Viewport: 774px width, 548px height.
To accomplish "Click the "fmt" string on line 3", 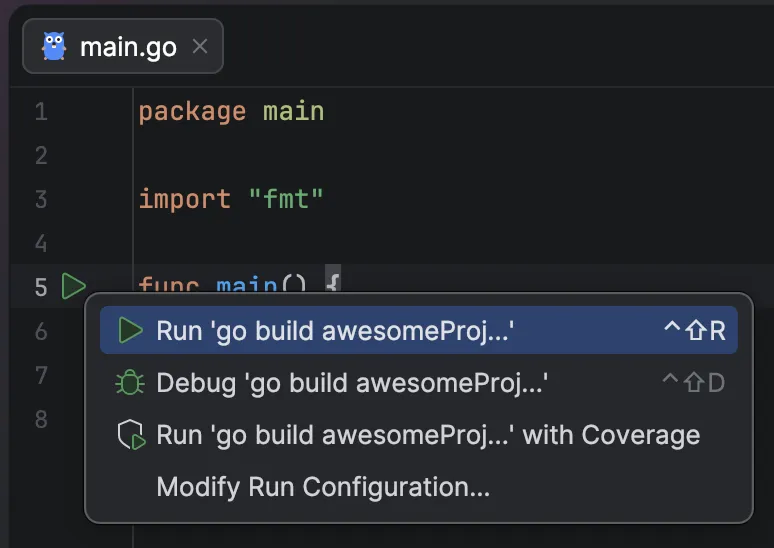I will pos(286,199).
